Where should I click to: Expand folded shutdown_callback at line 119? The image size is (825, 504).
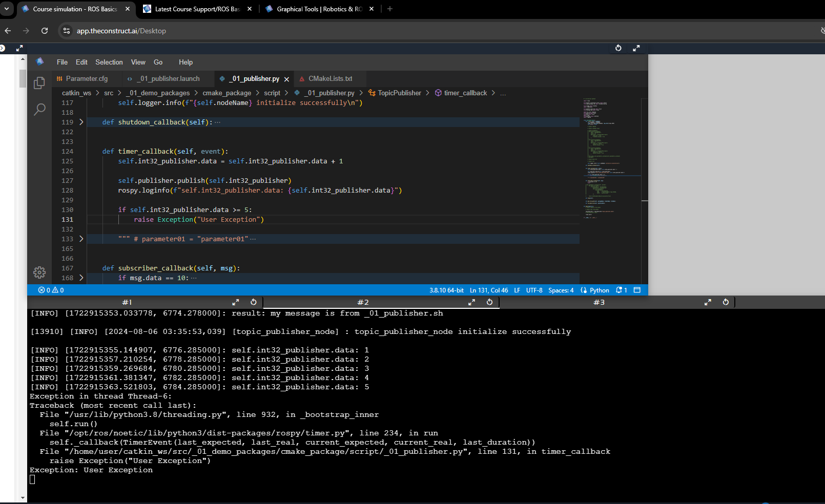tap(81, 122)
